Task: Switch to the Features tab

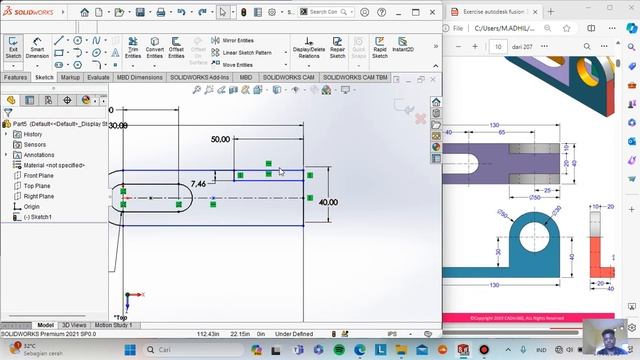Action: (x=16, y=77)
